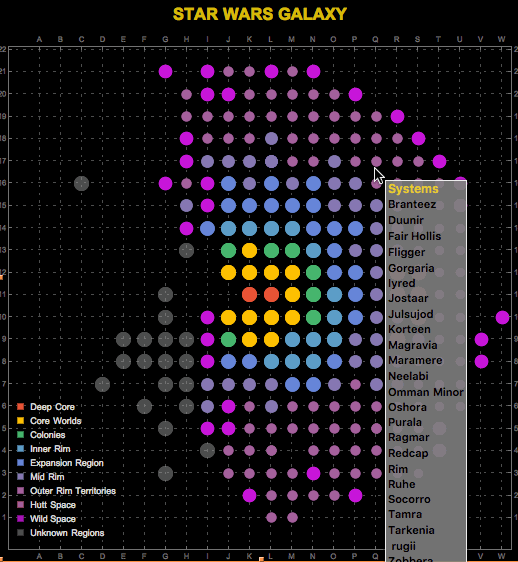Select 'Magravia' in the Systems list
Viewport: 518px width, 562px height.
[413, 345]
